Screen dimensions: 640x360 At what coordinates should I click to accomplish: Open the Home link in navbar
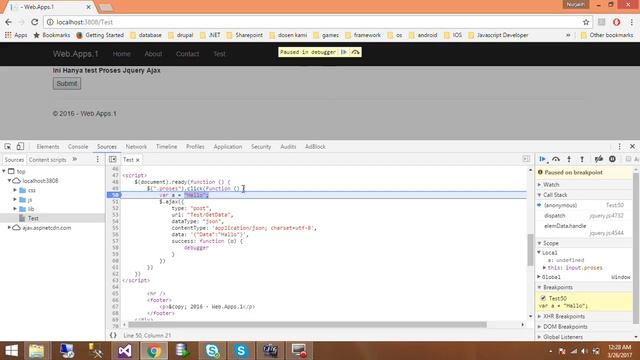pyautogui.click(x=122, y=54)
